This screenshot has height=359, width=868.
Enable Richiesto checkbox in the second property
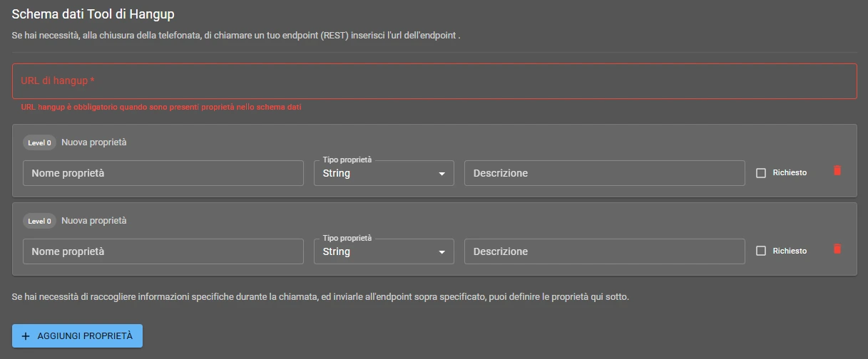(761, 251)
